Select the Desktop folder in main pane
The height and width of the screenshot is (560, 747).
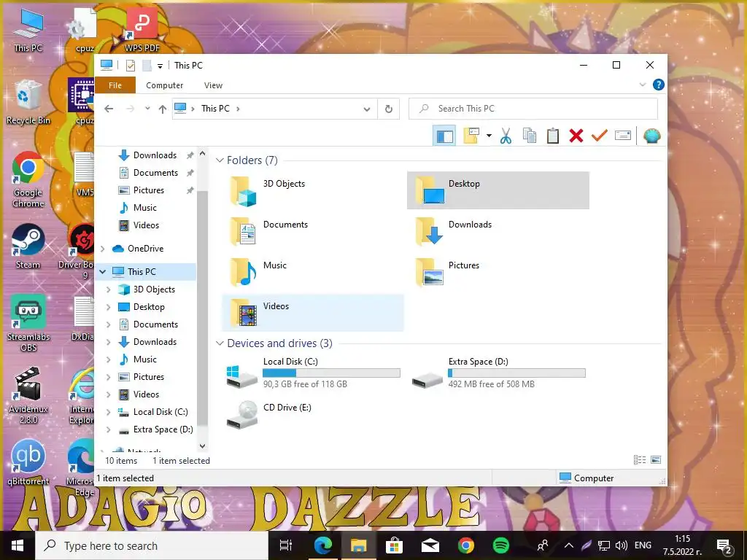click(498, 190)
